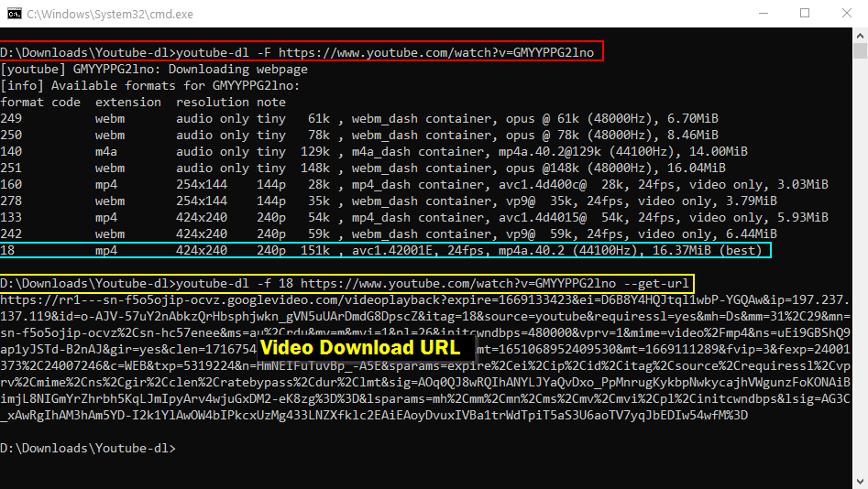Click the '16.37MiB (best)' text
The height and width of the screenshot is (489, 868).
(708, 251)
